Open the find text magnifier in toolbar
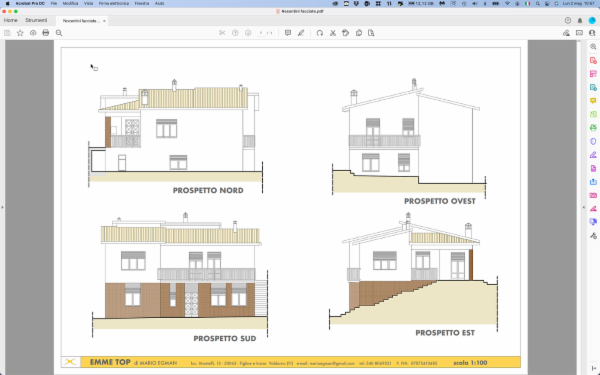600x375 pixels. 59,33
